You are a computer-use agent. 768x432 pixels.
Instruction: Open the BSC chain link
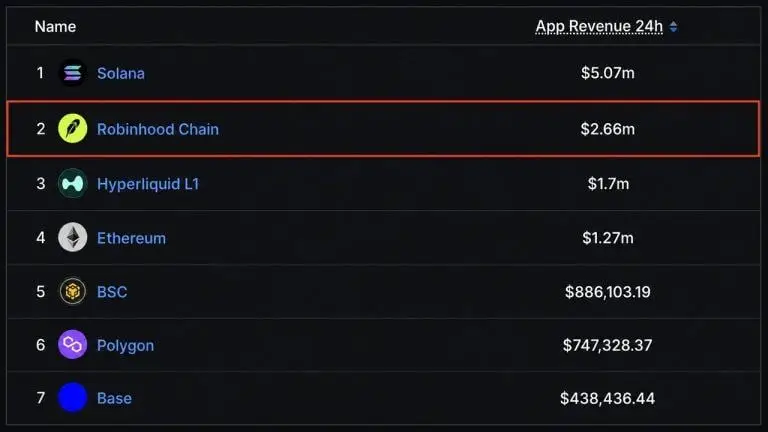coord(112,292)
